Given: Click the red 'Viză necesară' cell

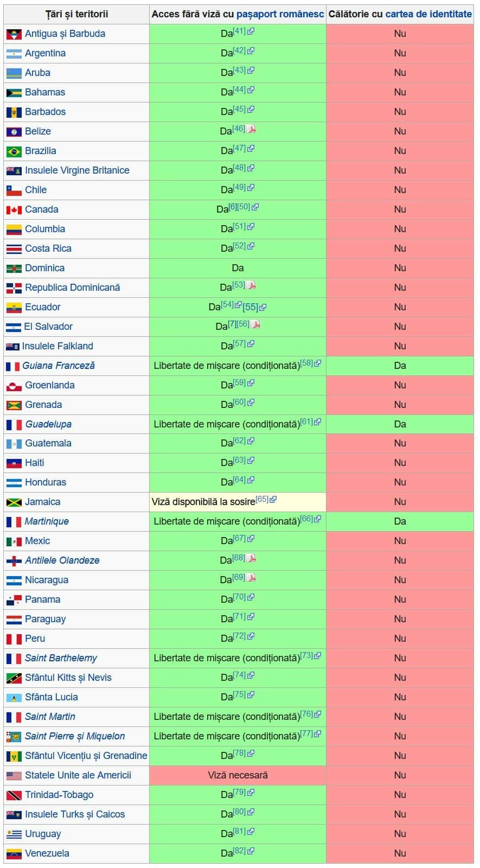Looking at the screenshot, I should (x=238, y=775).
